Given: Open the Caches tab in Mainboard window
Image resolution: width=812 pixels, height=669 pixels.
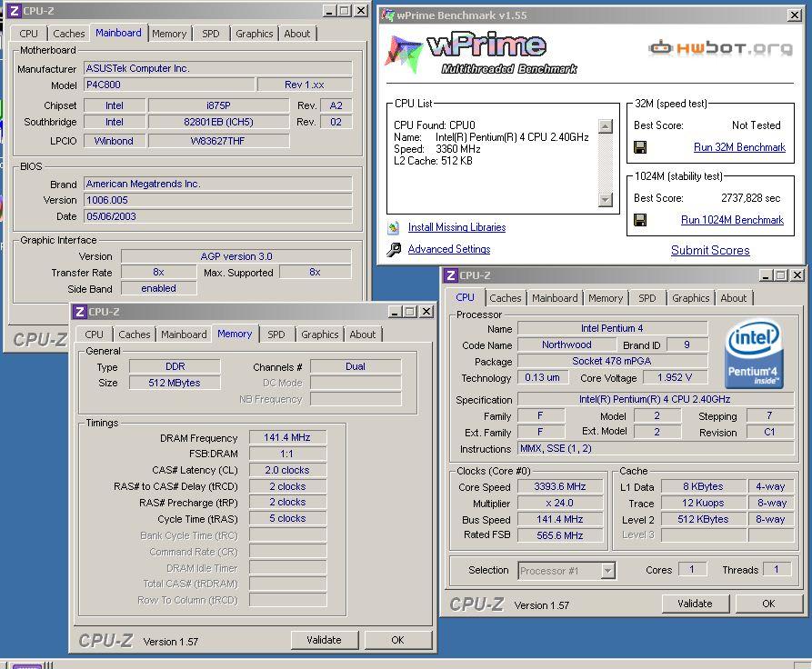Looking at the screenshot, I should [68, 34].
